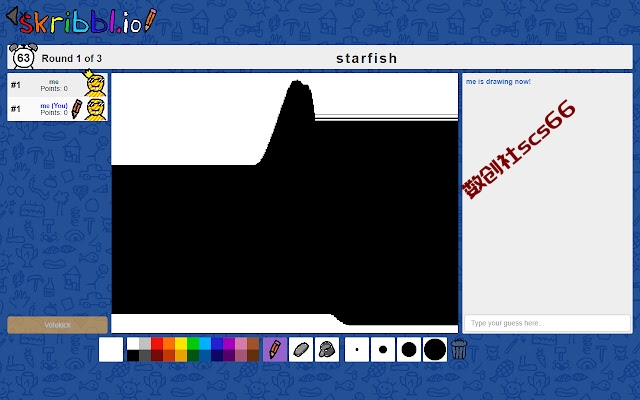
Task: Click the white top-left canvas area
Action: coord(184,118)
